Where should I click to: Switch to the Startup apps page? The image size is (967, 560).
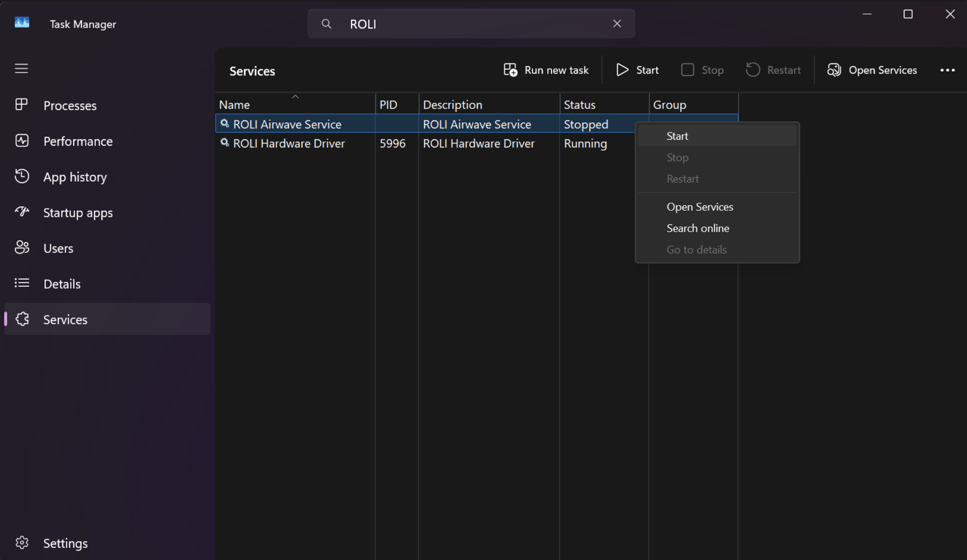tap(78, 213)
